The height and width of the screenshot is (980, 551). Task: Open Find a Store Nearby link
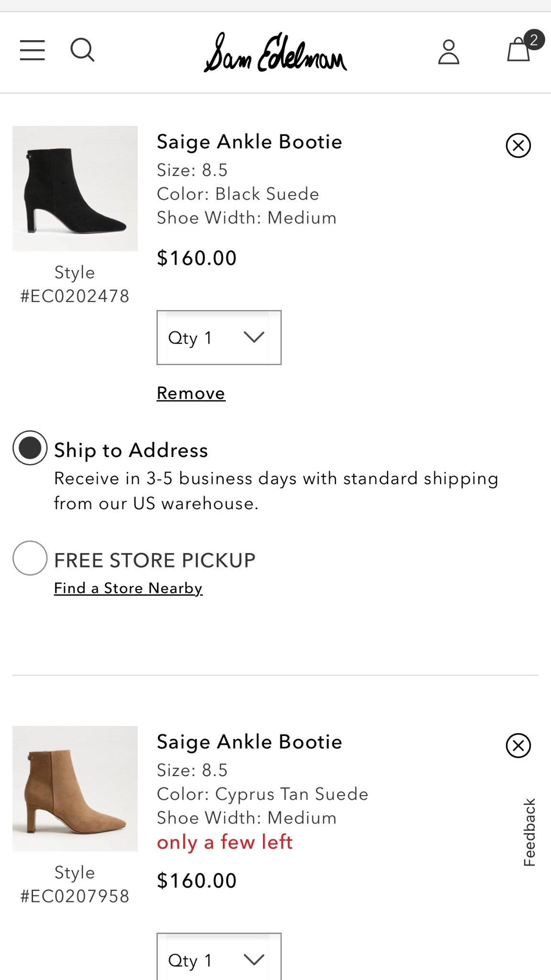click(x=128, y=588)
